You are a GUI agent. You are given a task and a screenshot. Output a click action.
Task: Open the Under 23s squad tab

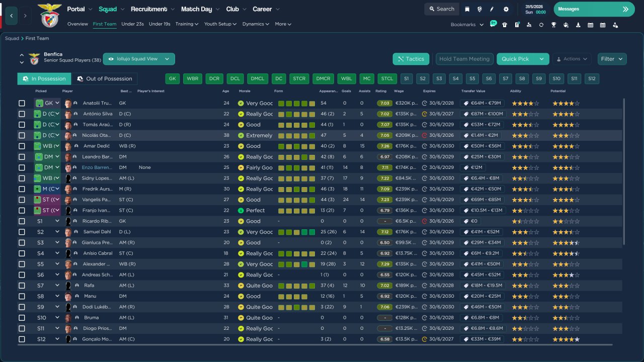click(x=132, y=24)
